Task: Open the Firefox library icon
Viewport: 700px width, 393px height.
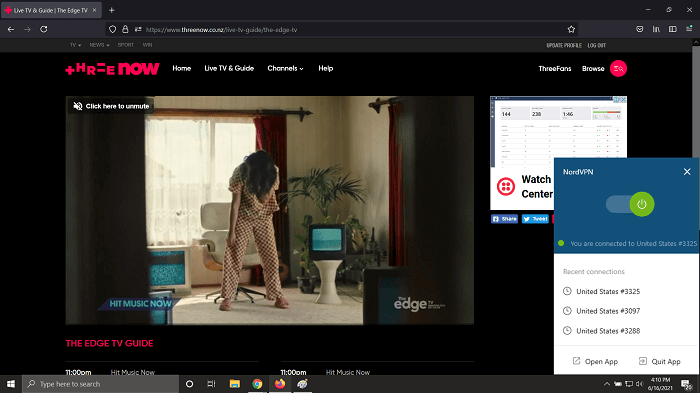Action: click(656, 29)
